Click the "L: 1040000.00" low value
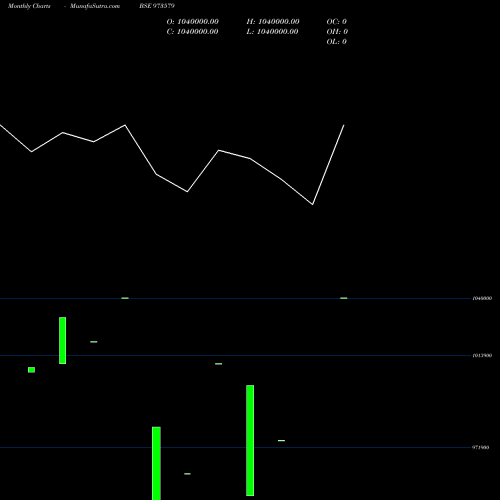Screen dimensions: 500x500 point(273,32)
